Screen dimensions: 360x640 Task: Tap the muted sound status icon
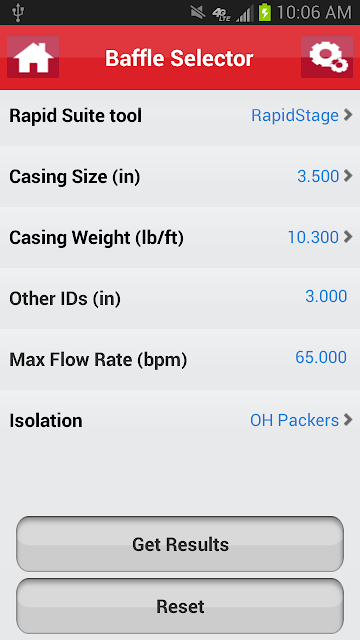click(x=198, y=13)
